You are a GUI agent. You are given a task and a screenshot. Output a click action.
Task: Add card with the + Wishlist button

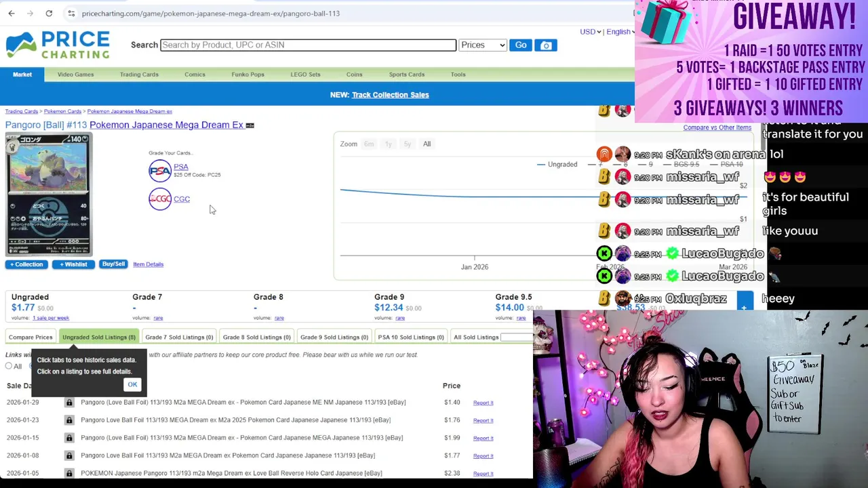point(73,264)
